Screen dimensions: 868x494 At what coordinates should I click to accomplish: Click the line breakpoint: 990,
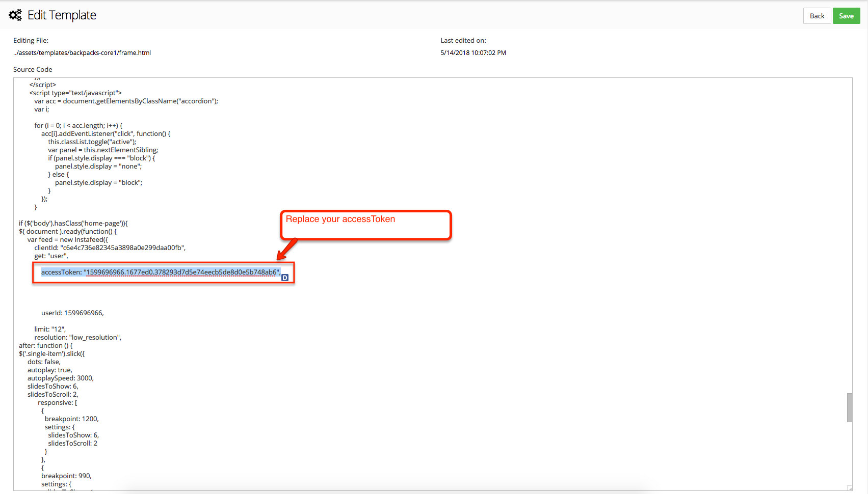click(66, 476)
